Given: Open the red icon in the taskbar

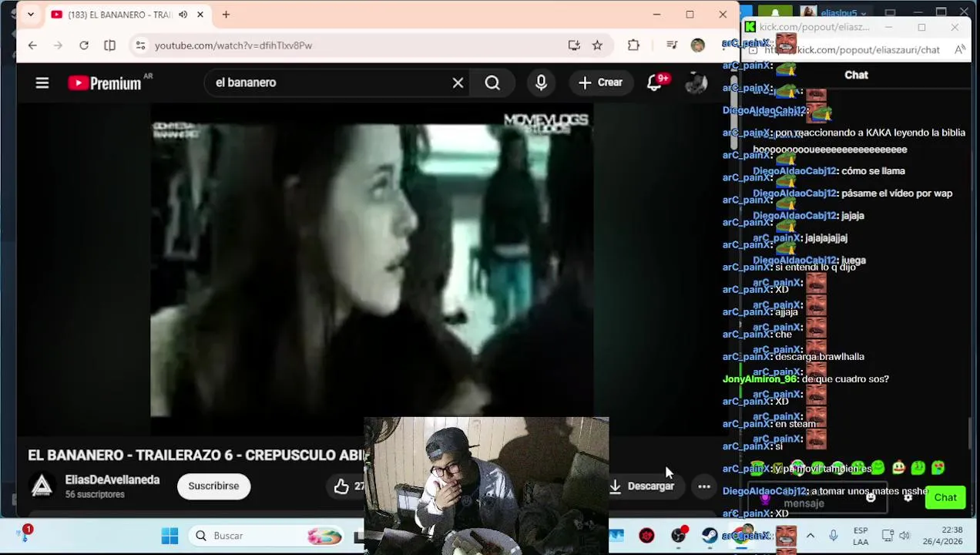Looking at the screenshot, I should coord(646,536).
